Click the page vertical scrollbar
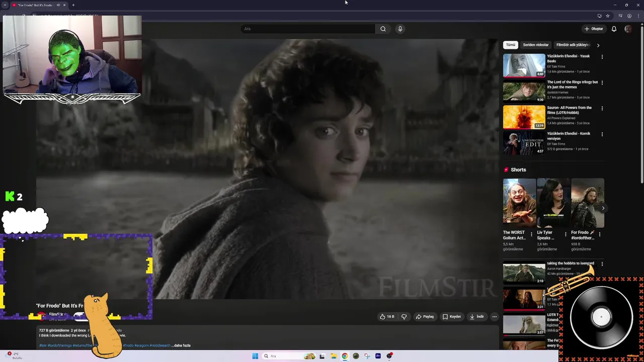The width and height of the screenshot is (644, 362). pyautogui.click(x=641, y=106)
